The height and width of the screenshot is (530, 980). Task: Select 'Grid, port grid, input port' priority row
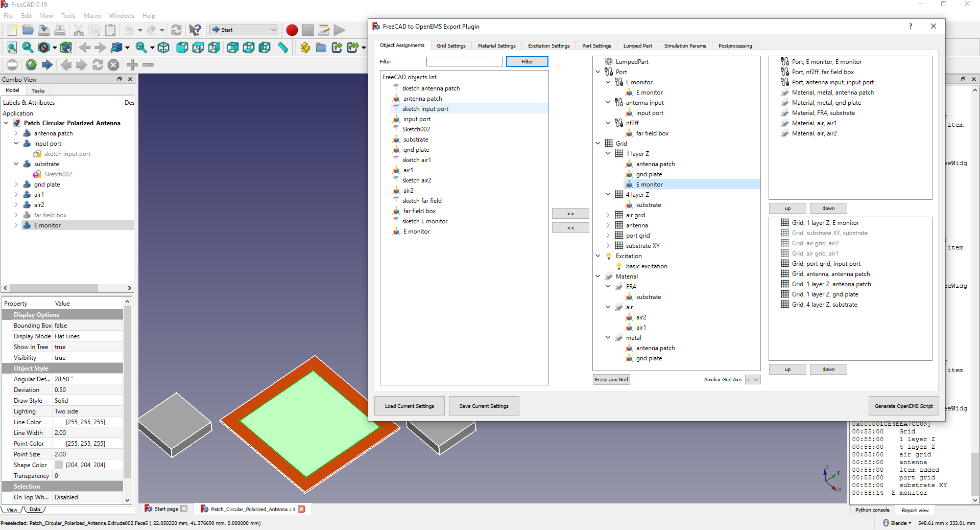(x=826, y=264)
